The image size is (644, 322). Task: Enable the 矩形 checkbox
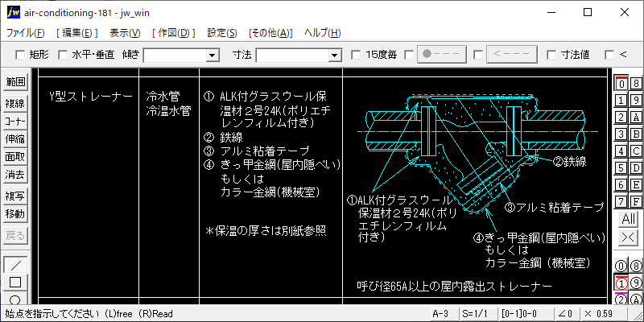pos(21,55)
